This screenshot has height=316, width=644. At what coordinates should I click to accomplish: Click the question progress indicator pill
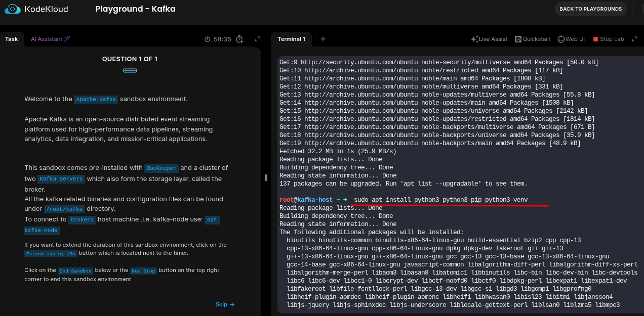coord(130,70)
